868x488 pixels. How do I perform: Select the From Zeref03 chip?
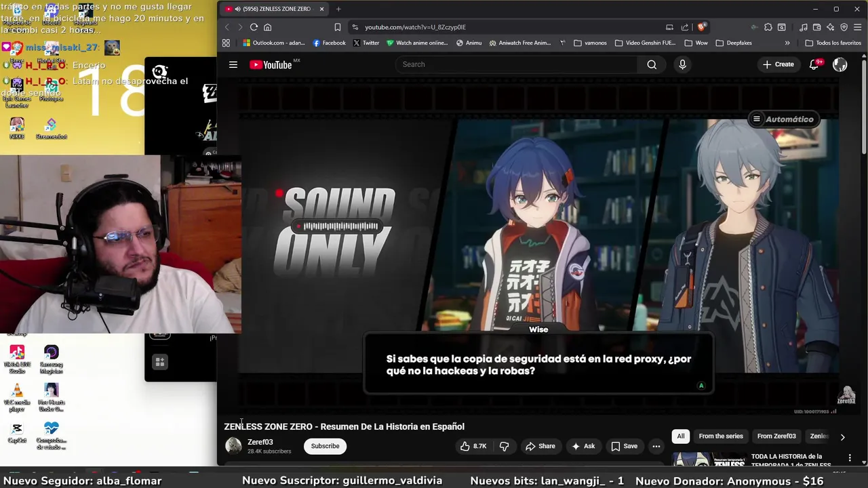coord(776,436)
